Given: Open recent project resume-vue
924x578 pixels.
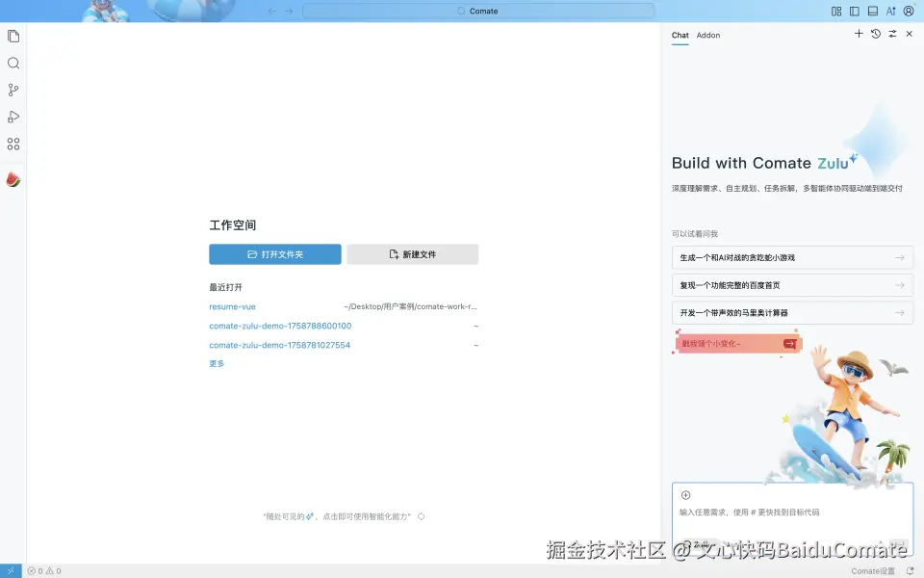Looking at the screenshot, I should point(232,306).
